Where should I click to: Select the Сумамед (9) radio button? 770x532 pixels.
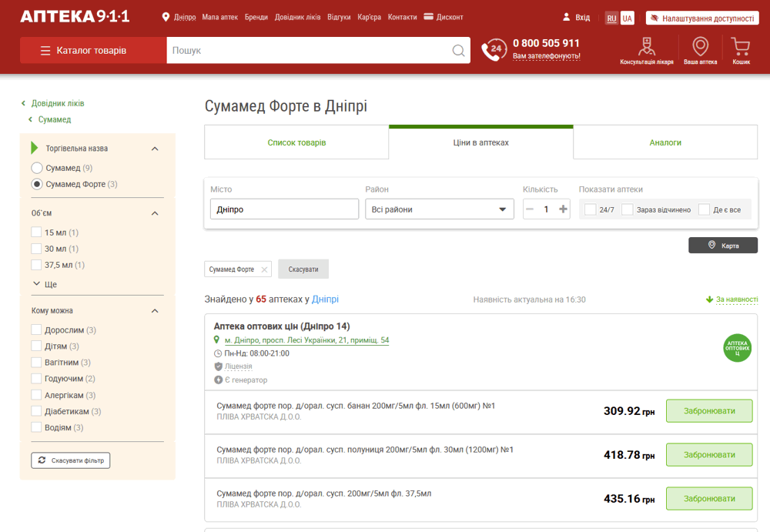37,168
